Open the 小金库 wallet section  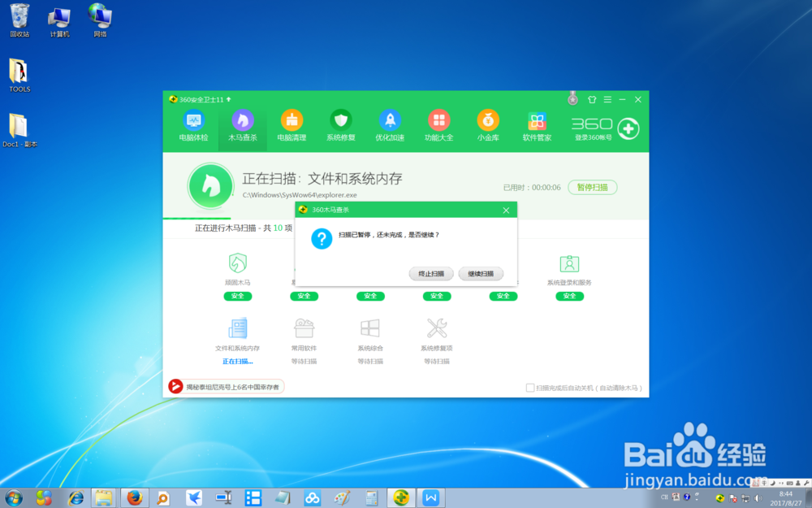pyautogui.click(x=488, y=126)
